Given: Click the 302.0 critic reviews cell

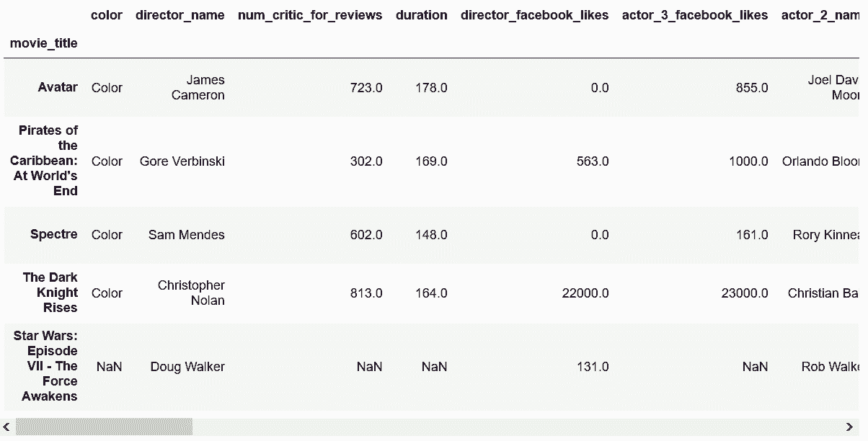Looking at the screenshot, I should click(x=366, y=161).
